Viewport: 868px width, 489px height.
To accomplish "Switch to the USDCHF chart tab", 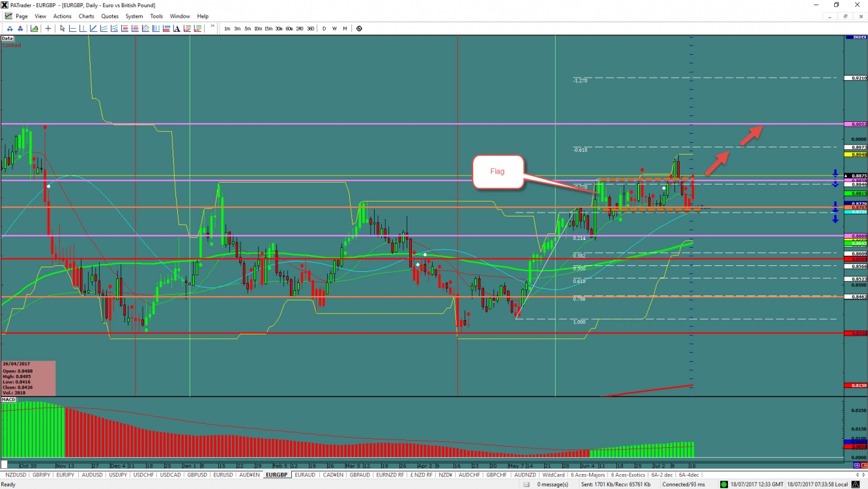I will pyautogui.click(x=144, y=475).
